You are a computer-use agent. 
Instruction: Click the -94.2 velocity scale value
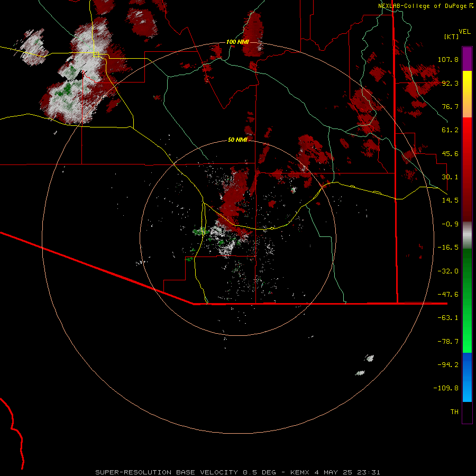point(448,365)
